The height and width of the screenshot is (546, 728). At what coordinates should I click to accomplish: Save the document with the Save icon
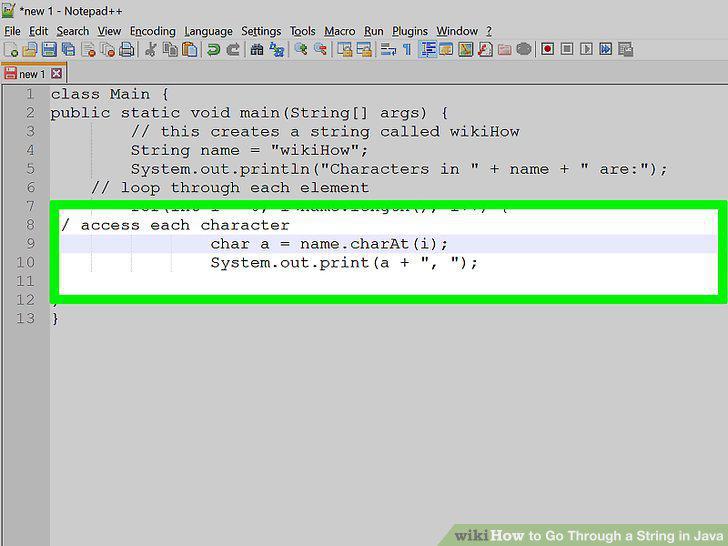[49, 49]
